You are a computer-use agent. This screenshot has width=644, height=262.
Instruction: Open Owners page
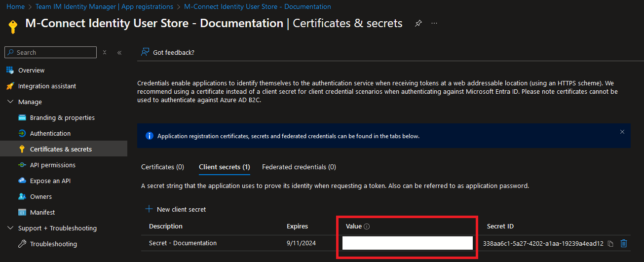pyautogui.click(x=41, y=196)
